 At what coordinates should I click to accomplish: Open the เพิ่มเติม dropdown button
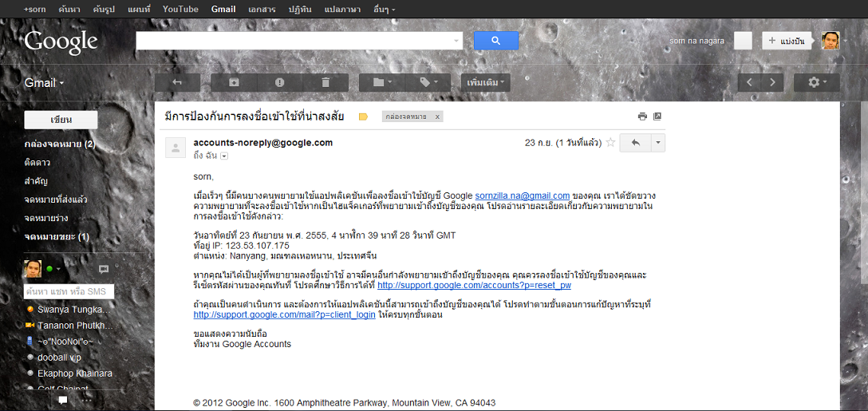486,82
